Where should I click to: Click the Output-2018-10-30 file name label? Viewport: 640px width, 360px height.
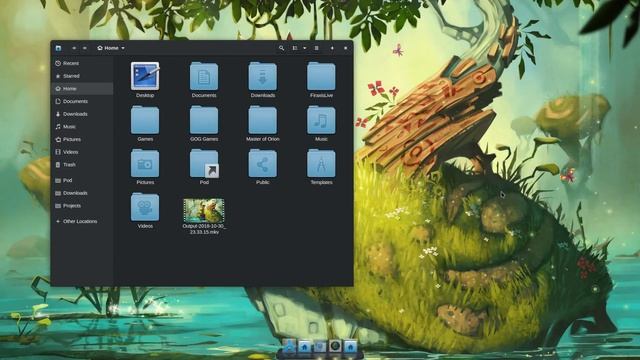click(x=204, y=229)
